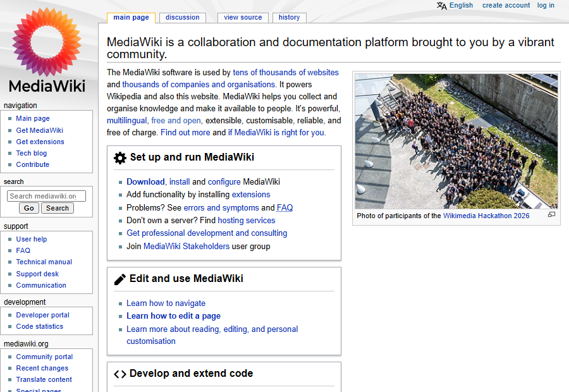Click create account link

(x=506, y=6)
